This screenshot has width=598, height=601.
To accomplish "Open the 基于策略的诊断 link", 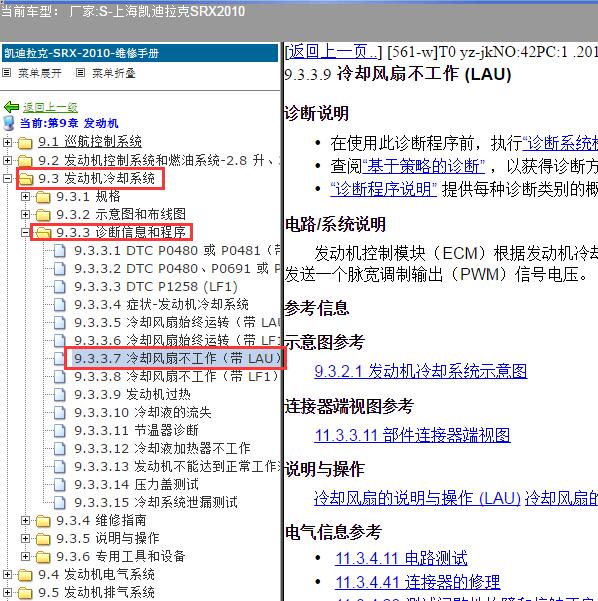I will [424, 166].
